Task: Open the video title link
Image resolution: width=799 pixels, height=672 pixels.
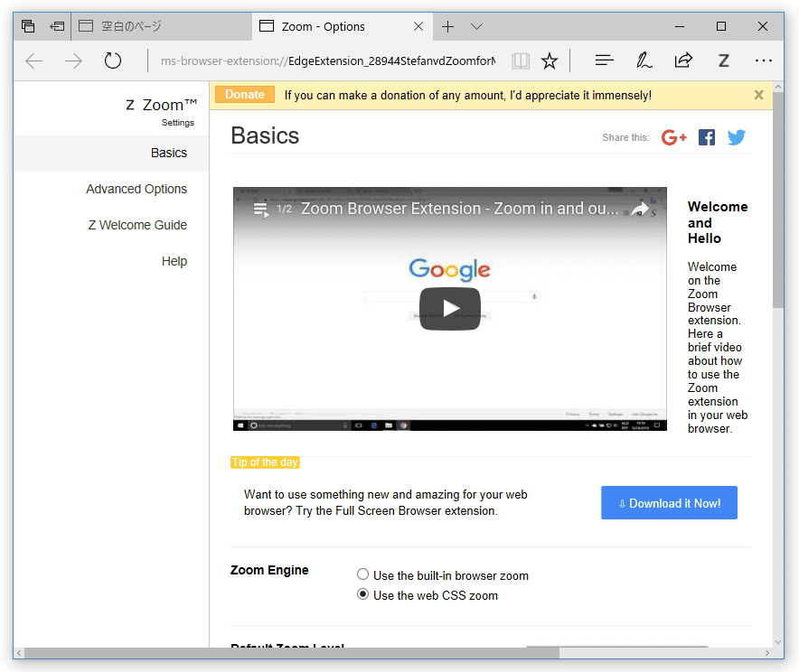Action: point(459,209)
